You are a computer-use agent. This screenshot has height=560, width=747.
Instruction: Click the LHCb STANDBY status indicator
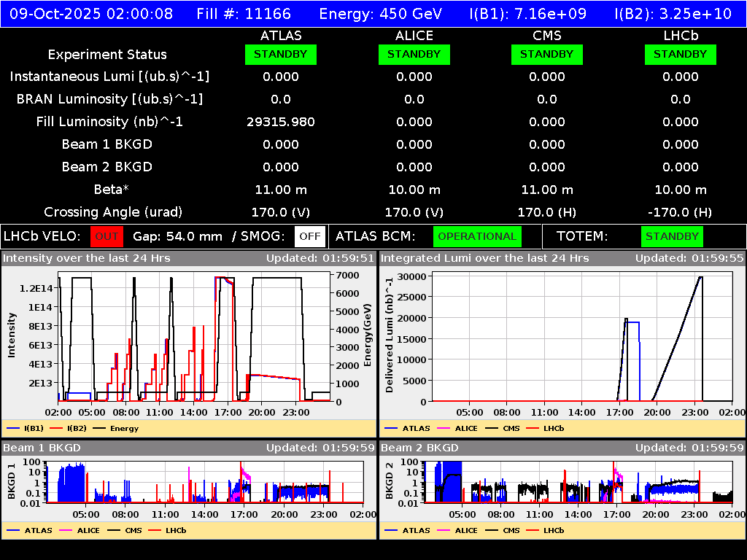point(680,54)
